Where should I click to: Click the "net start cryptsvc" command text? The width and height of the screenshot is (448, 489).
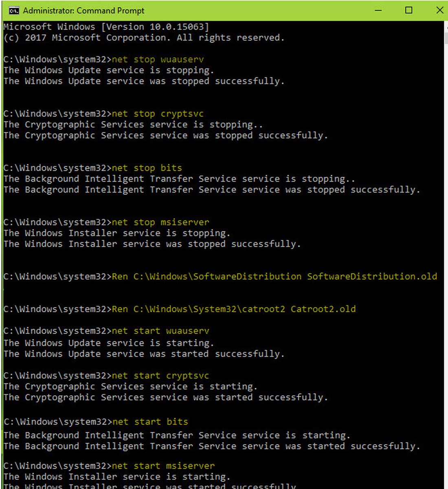160,376
